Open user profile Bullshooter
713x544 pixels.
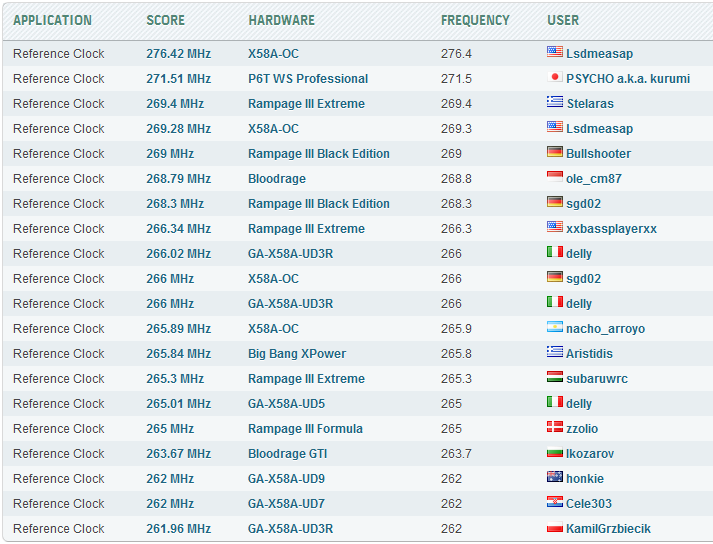(x=598, y=154)
